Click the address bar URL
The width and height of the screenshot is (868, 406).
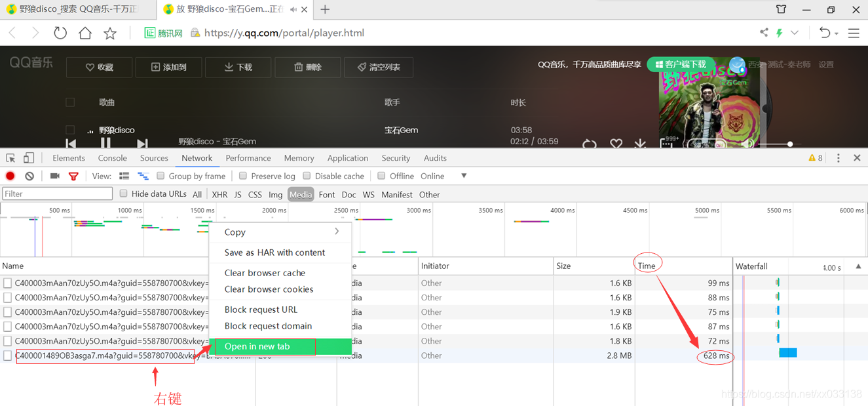[x=284, y=33]
